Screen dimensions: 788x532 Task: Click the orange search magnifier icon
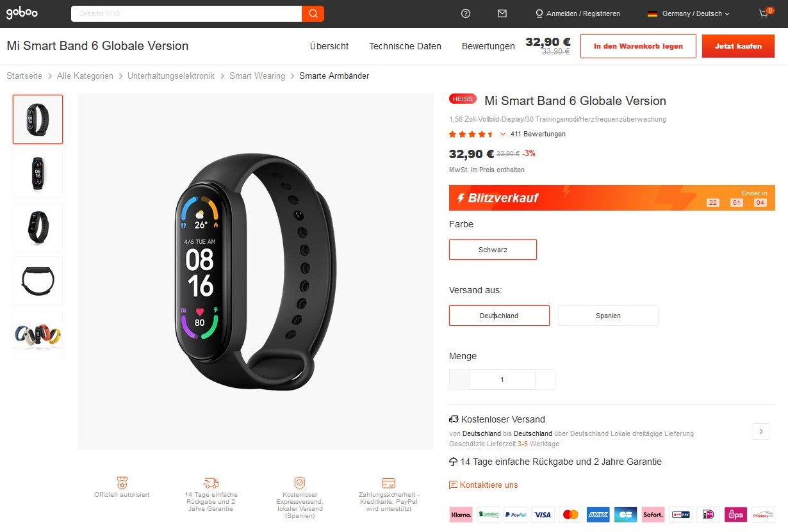pyautogui.click(x=313, y=13)
